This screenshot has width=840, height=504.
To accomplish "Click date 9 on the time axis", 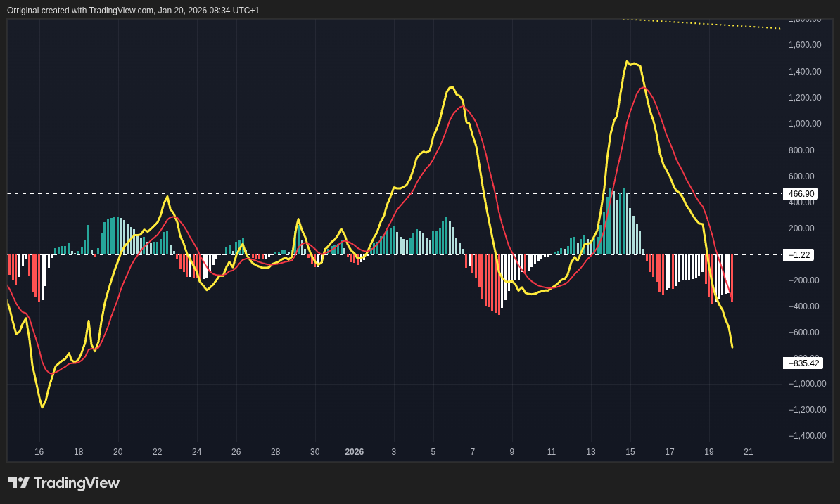I will (511, 452).
